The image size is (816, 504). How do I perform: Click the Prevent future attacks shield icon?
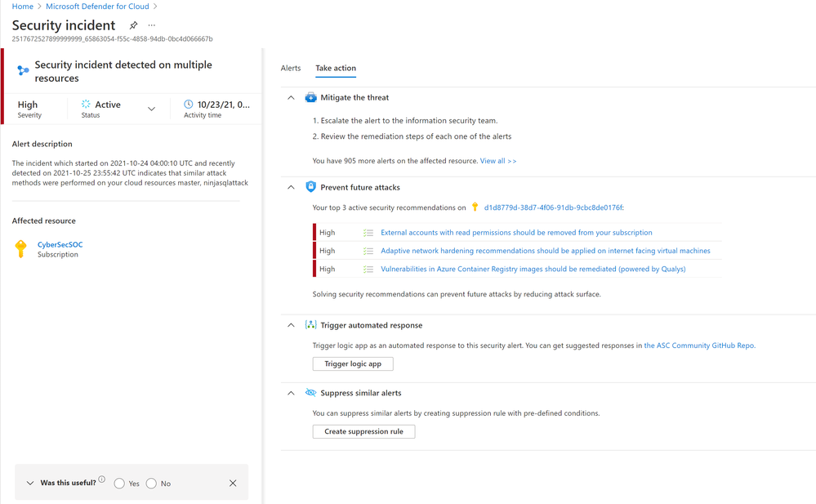click(310, 187)
